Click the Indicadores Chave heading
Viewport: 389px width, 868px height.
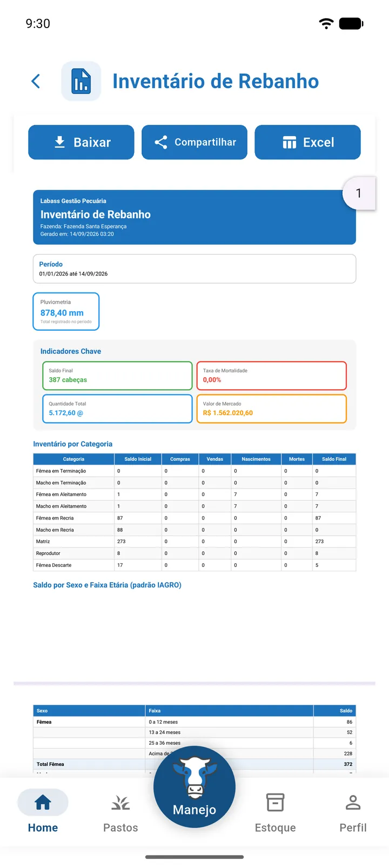(71, 351)
